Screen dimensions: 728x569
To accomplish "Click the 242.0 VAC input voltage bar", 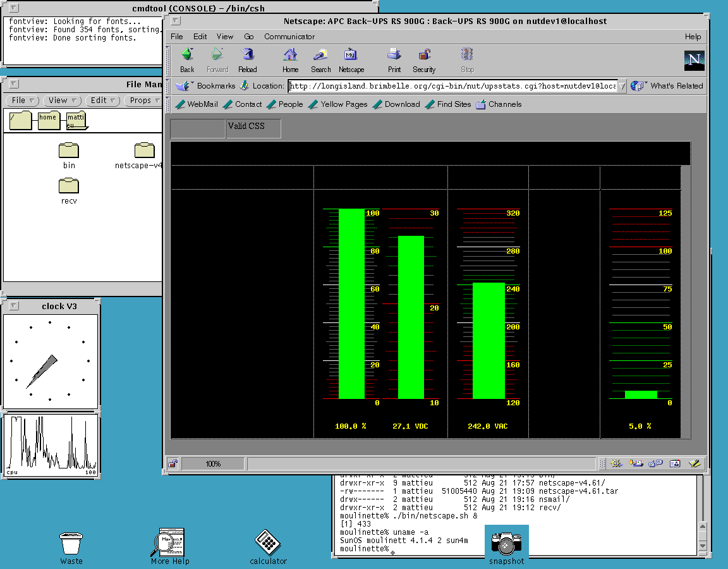I will [x=488, y=341].
